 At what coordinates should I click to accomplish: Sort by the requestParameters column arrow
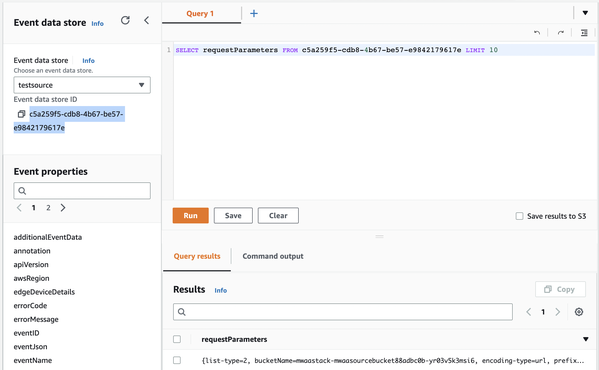(585, 339)
